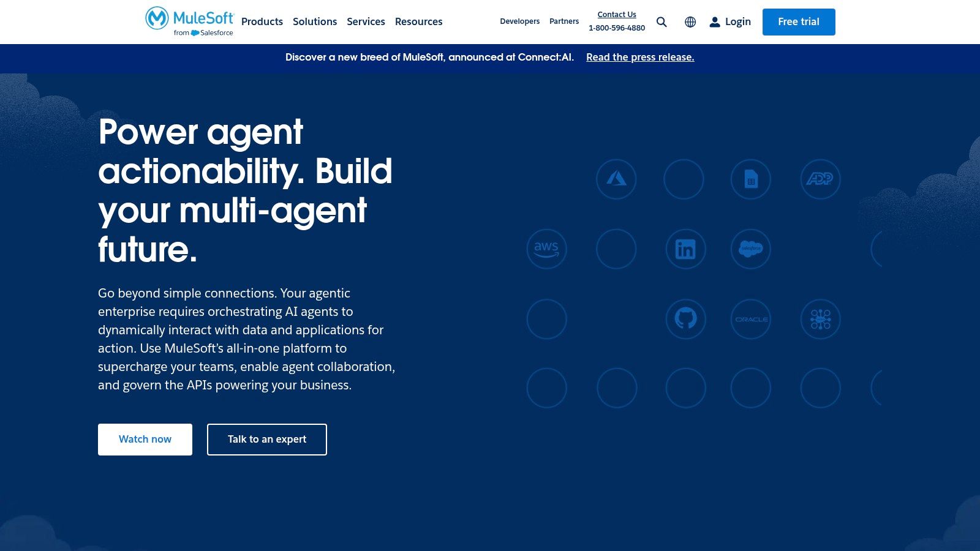Click the MuleSoft logo in the header
Screen dimensions: 980x551
click(x=189, y=21)
